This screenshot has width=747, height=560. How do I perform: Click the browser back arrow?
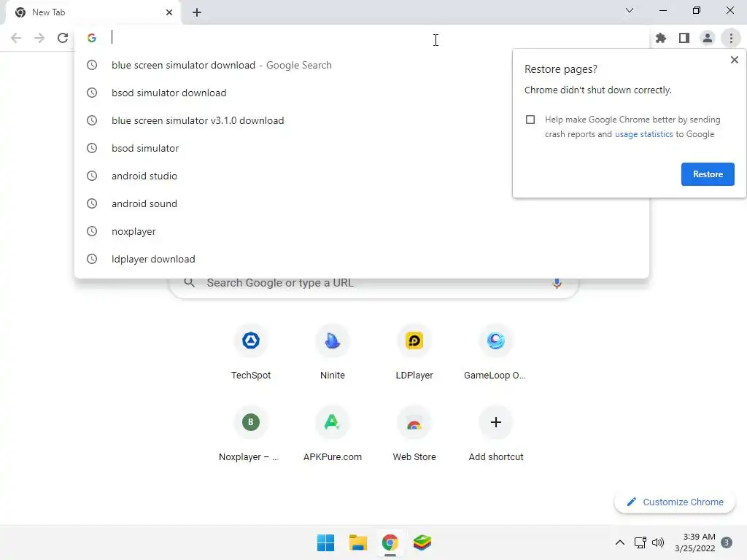click(x=16, y=38)
